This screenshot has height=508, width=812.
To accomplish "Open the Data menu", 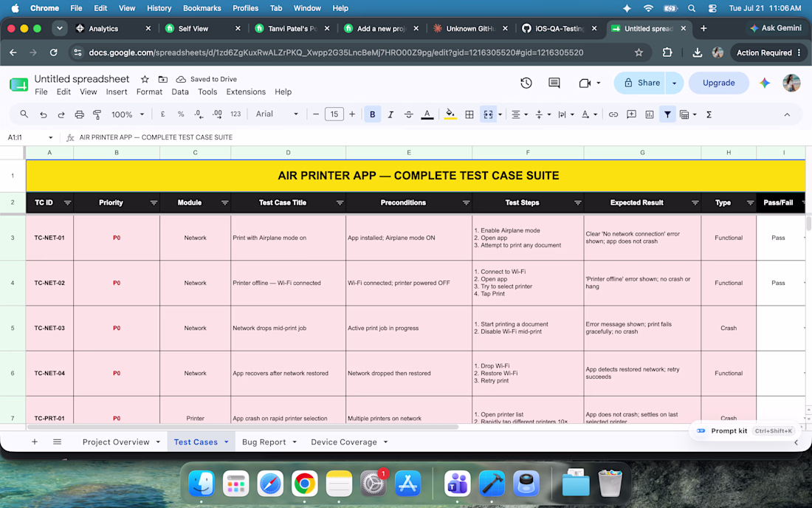I will pos(179,92).
